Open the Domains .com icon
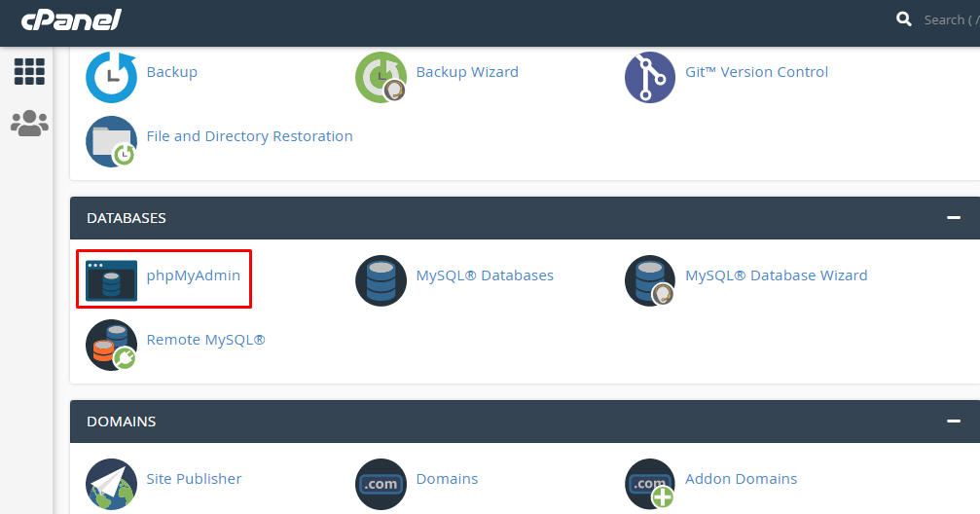Image resolution: width=980 pixels, height=514 pixels. (381, 483)
